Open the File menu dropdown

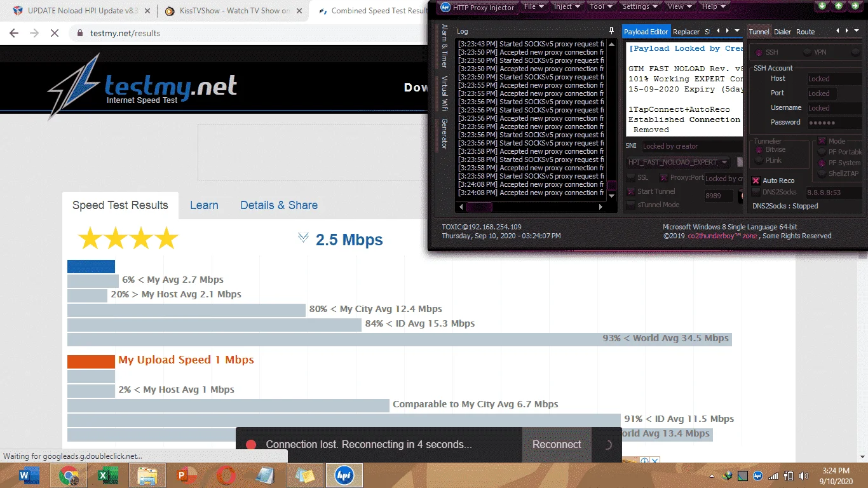(534, 6)
